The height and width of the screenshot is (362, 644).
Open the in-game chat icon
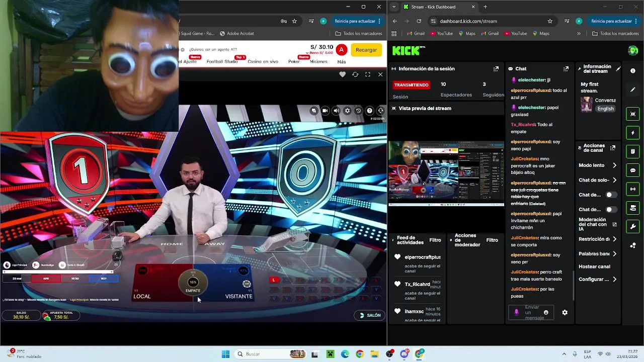[x=314, y=111]
